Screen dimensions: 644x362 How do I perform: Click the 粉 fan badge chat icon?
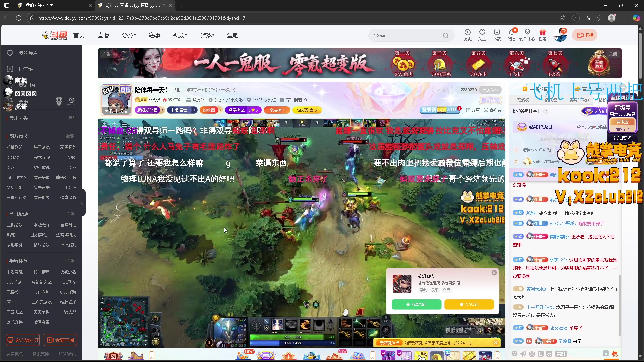tap(540, 354)
